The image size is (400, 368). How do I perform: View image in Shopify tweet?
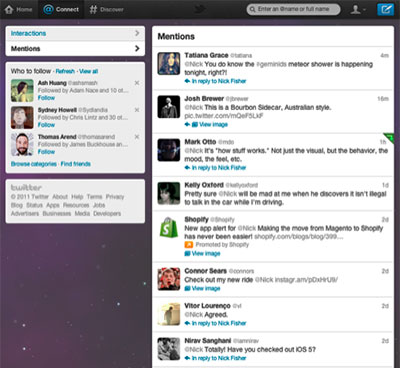point(202,253)
